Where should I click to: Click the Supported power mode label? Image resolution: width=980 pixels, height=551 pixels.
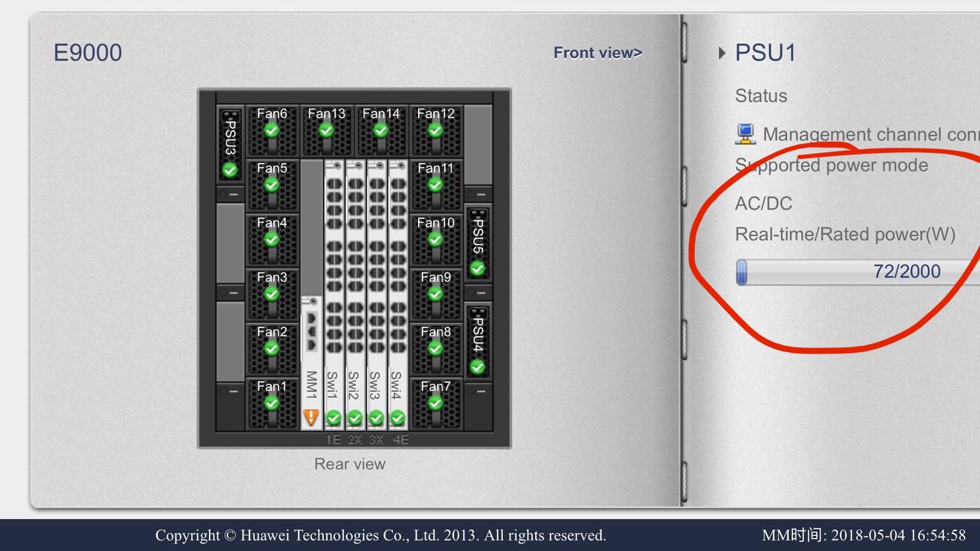point(831,165)
